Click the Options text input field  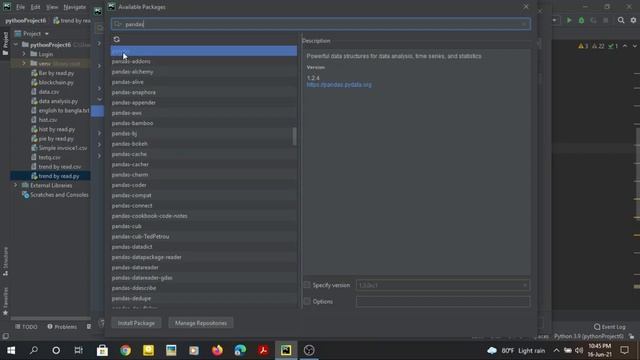coord(443,301)
